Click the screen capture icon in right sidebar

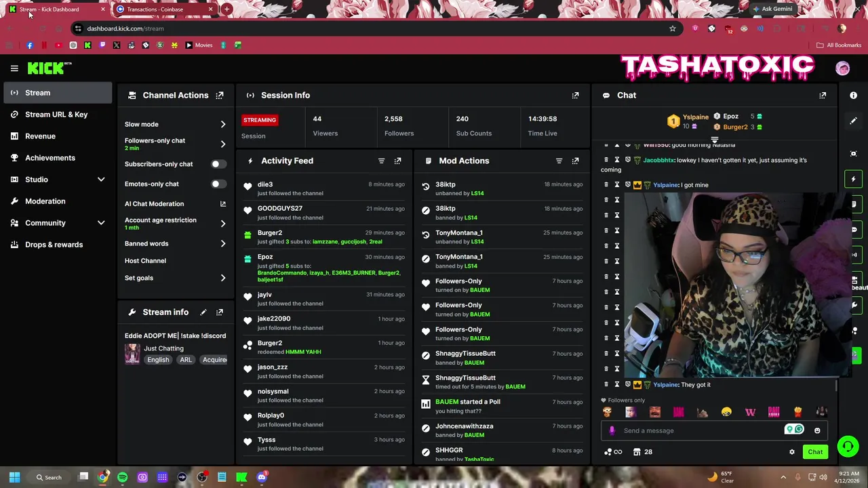click(x=854, y=154)
